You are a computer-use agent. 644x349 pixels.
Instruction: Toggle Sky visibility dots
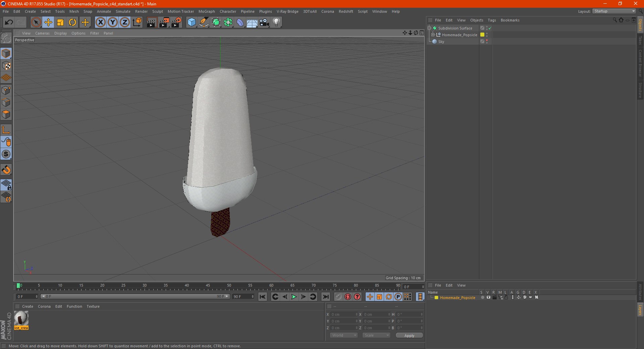coord(487,42)
